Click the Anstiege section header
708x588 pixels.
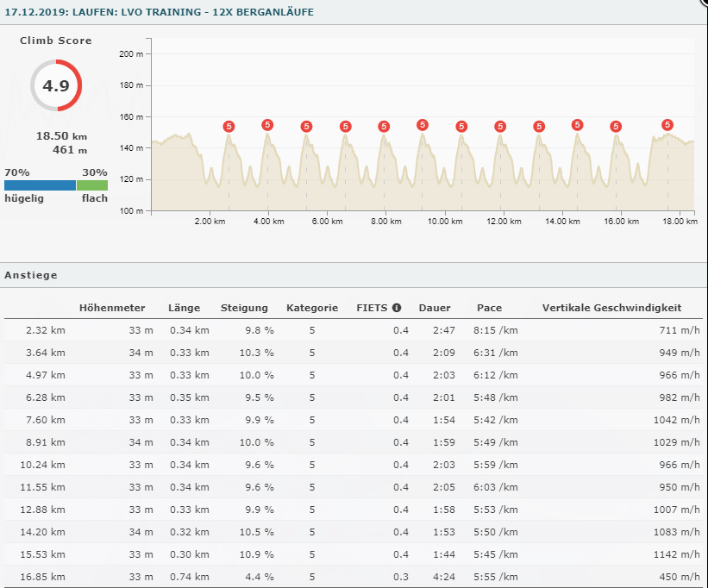(x=31, y=275)
